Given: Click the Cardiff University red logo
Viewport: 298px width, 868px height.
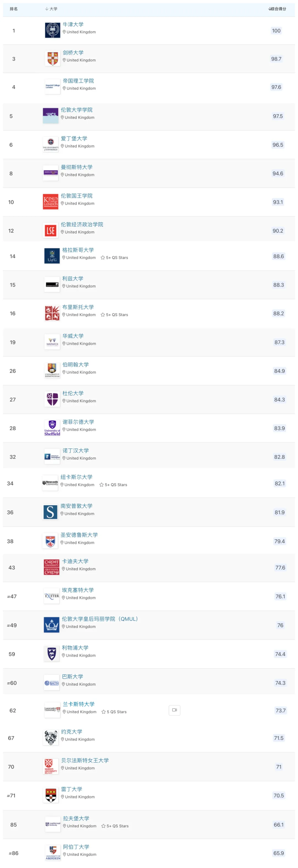Looking at the screenshot, I should 52,568.
